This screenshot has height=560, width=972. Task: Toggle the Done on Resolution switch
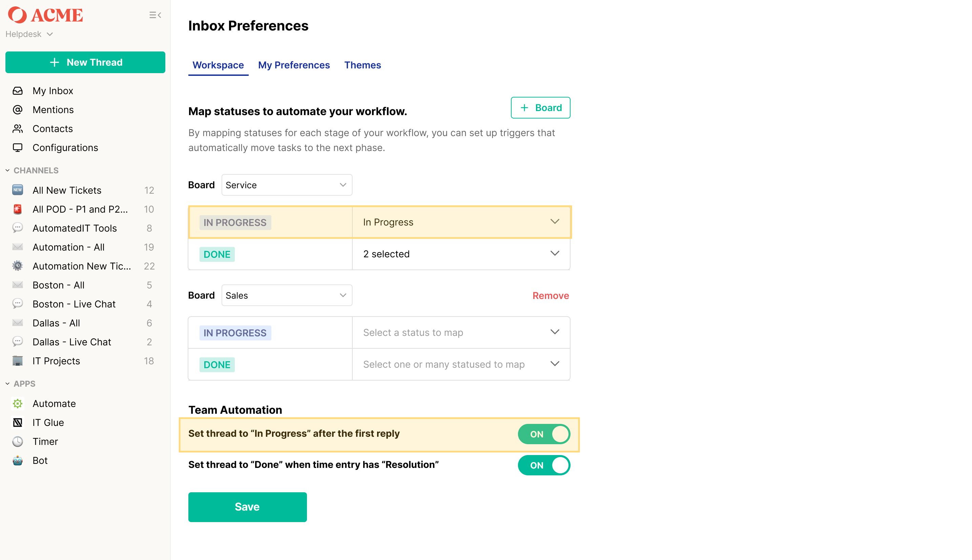coord(544,465)
